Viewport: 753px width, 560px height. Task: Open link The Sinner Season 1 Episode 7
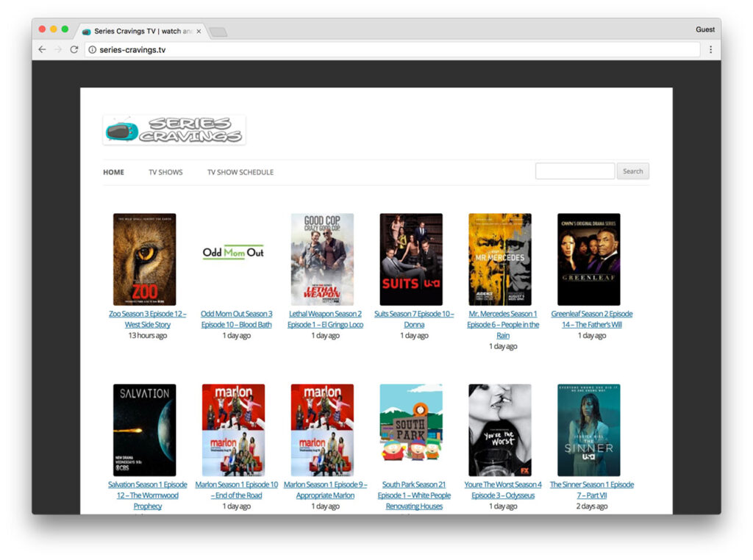pos(592,490)
